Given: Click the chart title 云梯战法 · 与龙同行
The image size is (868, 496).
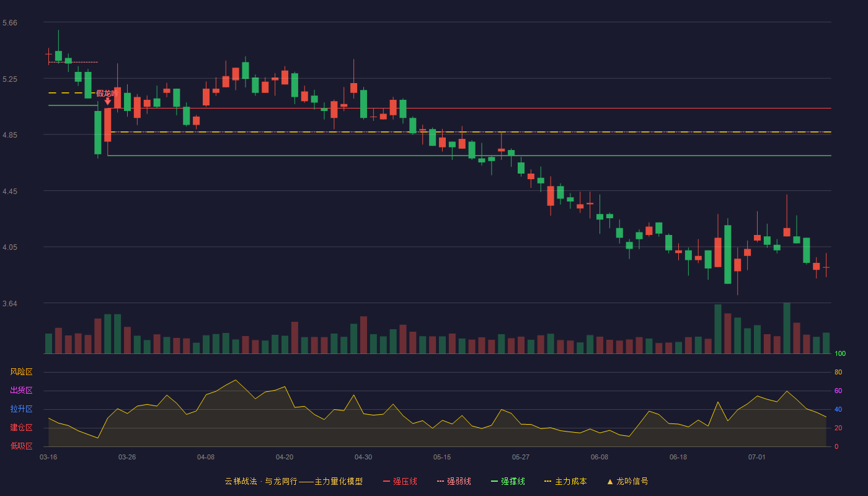Looking at the screenshot, I should click(x=260, y=481).
